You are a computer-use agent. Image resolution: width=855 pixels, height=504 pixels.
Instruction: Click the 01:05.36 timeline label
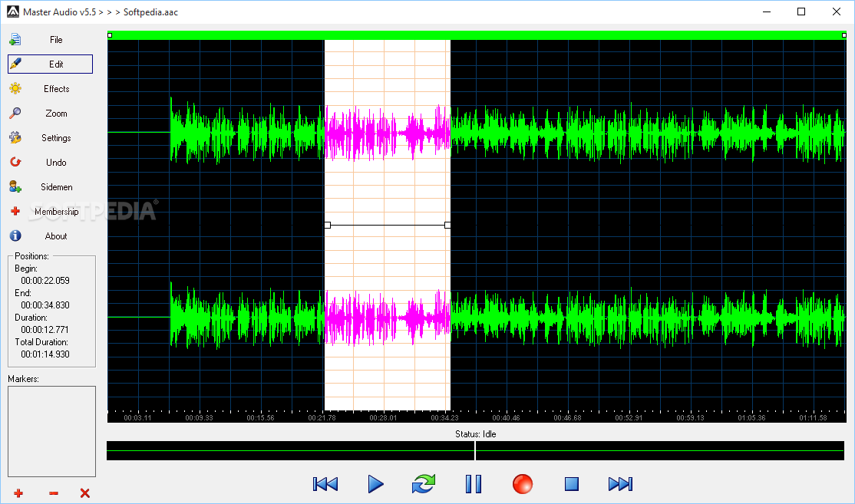pyautogui.click(x=751, y=418)
